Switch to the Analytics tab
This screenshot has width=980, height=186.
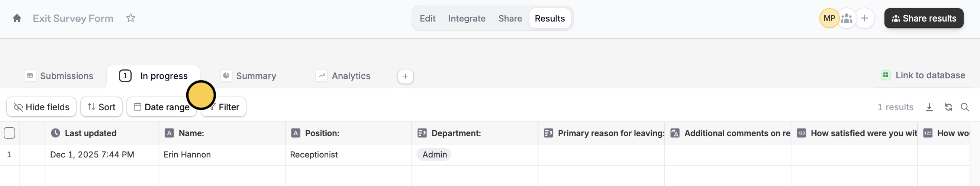pos(343,76)
